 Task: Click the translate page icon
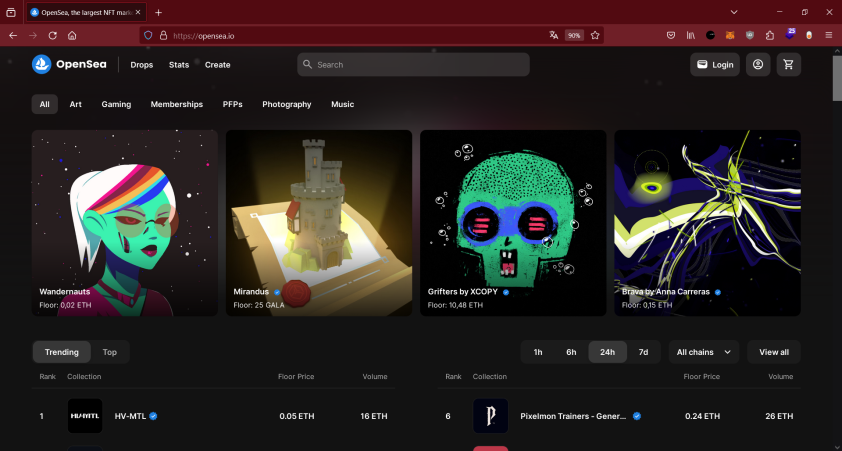554,35
